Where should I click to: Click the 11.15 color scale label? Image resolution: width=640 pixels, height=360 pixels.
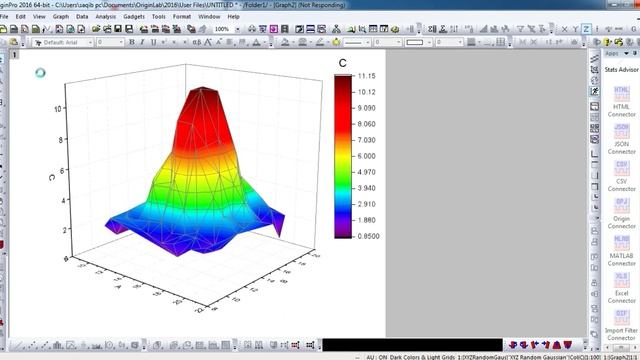point(367,76)
